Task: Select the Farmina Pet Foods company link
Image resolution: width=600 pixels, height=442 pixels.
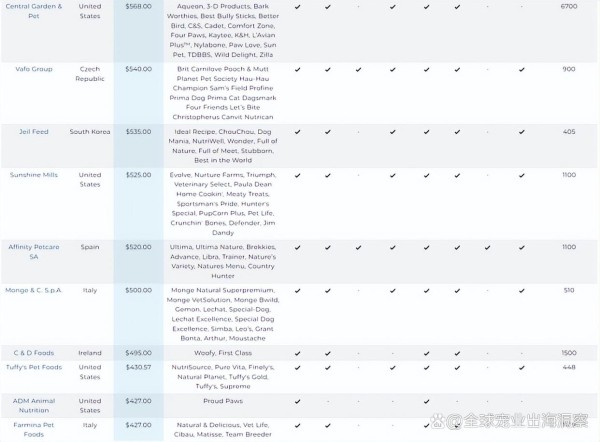Action: (x=33, y=430)
